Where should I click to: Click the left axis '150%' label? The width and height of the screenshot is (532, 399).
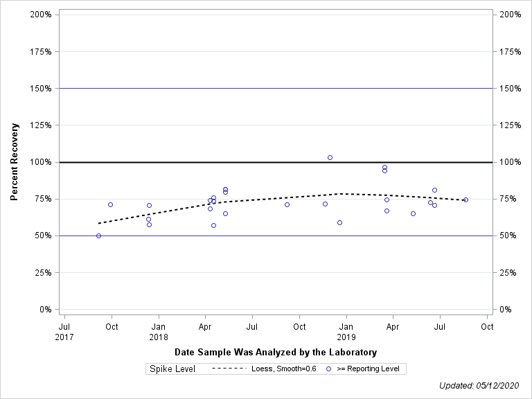[x=41, y=89]
